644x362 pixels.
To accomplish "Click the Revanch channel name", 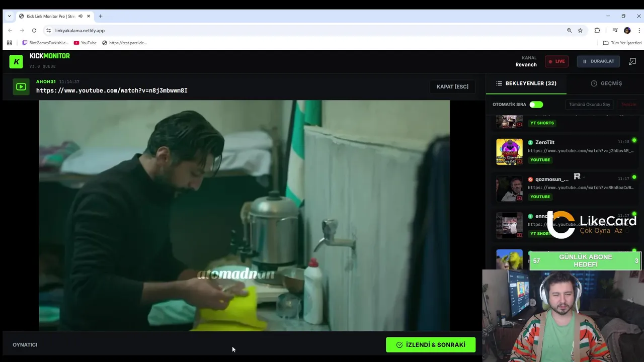I will point(526,65).
